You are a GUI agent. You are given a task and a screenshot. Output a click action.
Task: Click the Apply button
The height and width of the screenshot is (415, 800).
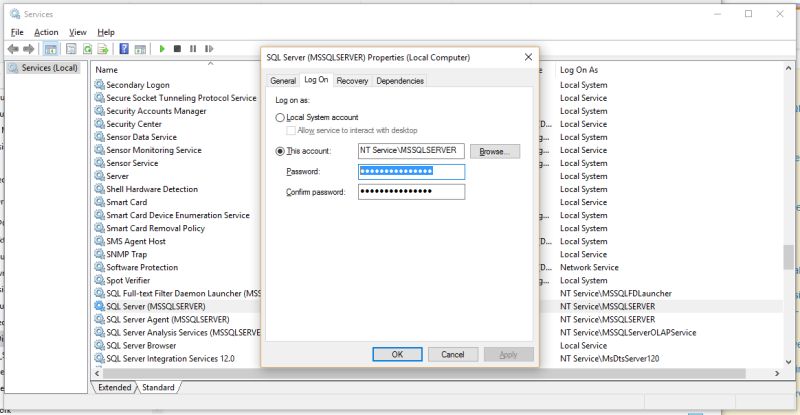[x=508, y=354]
